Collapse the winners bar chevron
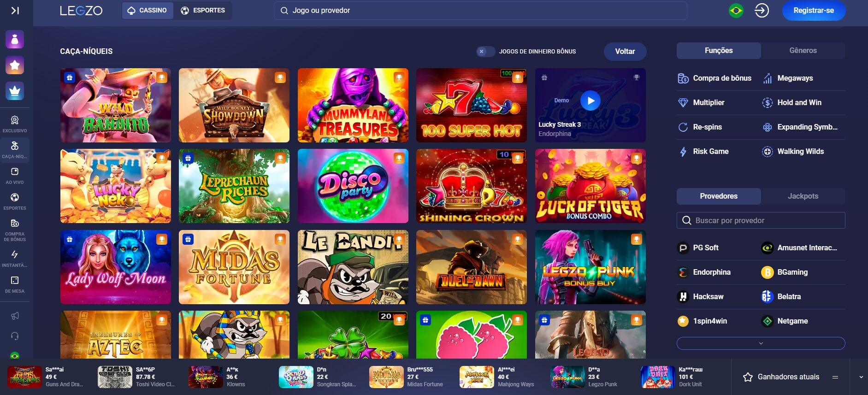Screen dimensions: 868x395 [861, 377]
